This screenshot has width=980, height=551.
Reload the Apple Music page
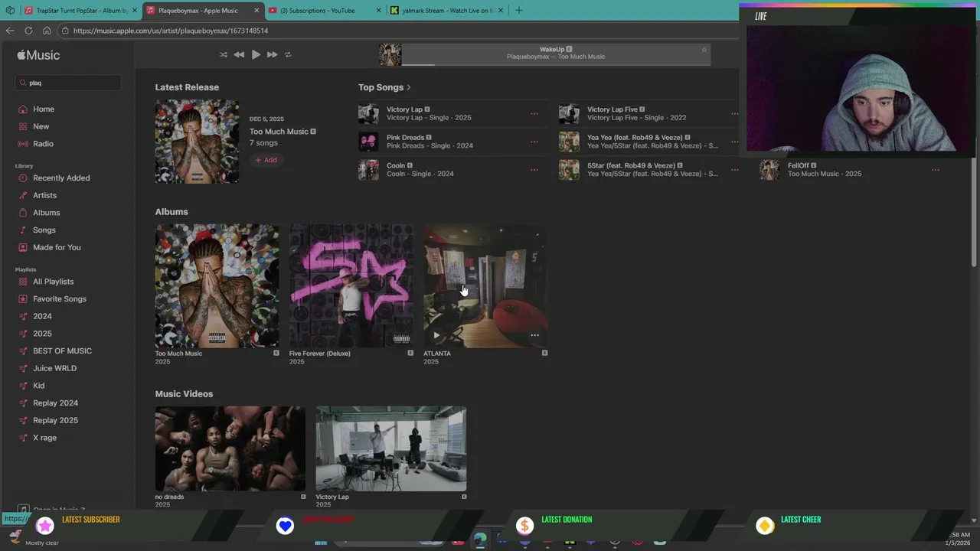(28, 31)
